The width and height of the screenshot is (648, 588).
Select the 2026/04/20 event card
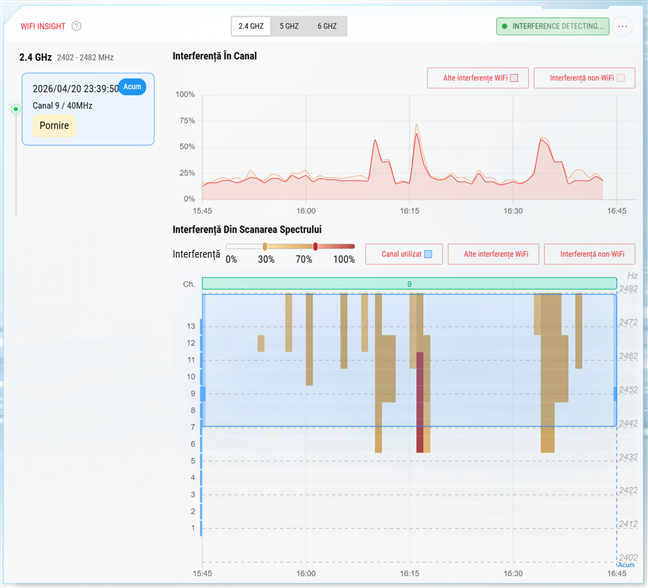click(88, 108)
